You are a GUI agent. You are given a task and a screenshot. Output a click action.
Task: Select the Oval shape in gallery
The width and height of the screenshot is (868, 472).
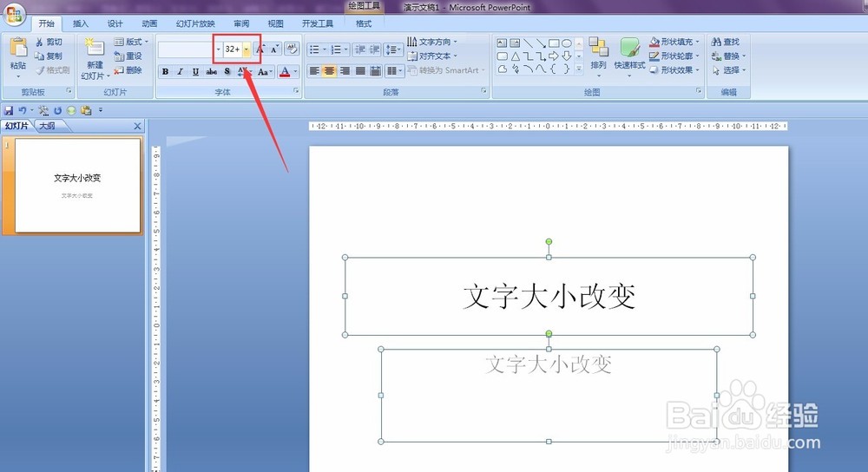566,43
